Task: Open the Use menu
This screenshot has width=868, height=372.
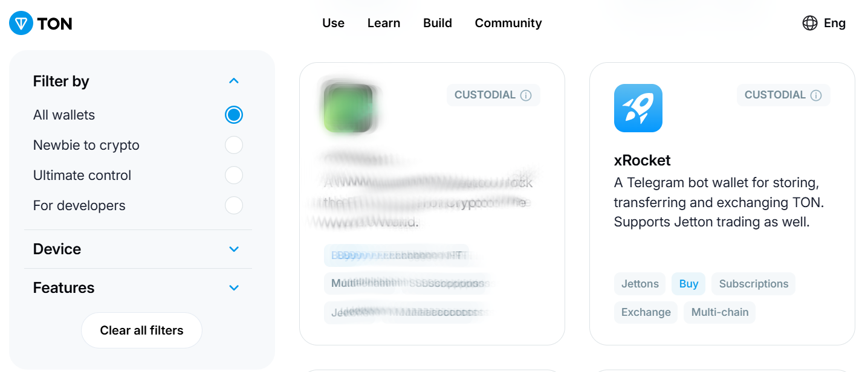Action: pos(333,23)
